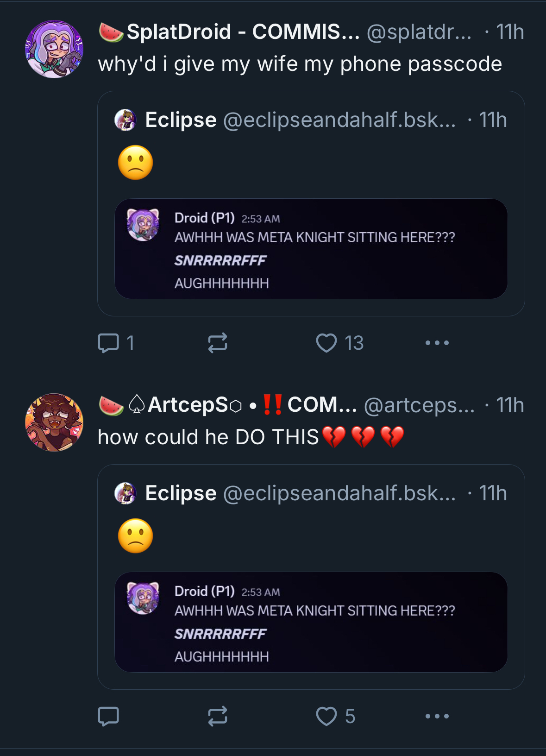Open SplatDroid's profile avatar
Viewport: 546px width, 756px height.
tap(54, 49)
